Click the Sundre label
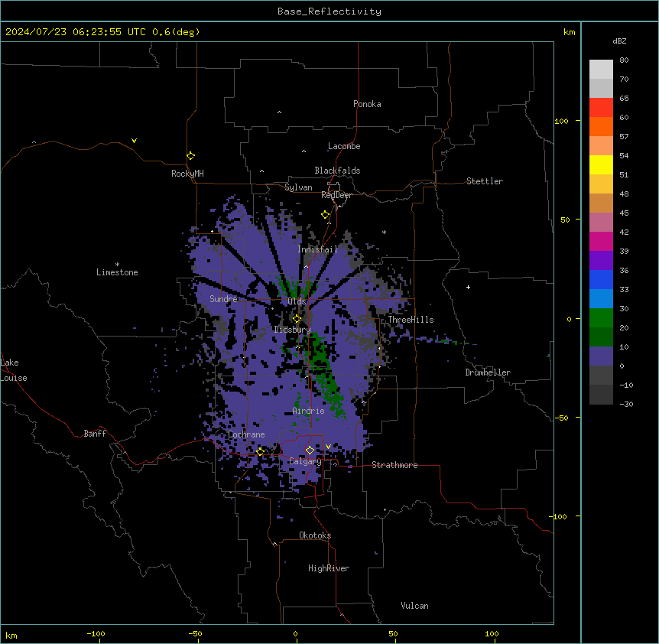 223,299
